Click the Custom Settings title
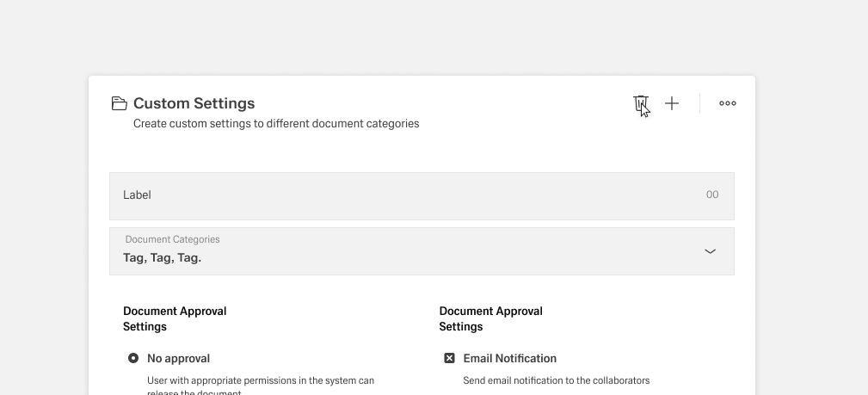The height and width of the screenshot is (395, 868). pos(194,103)
